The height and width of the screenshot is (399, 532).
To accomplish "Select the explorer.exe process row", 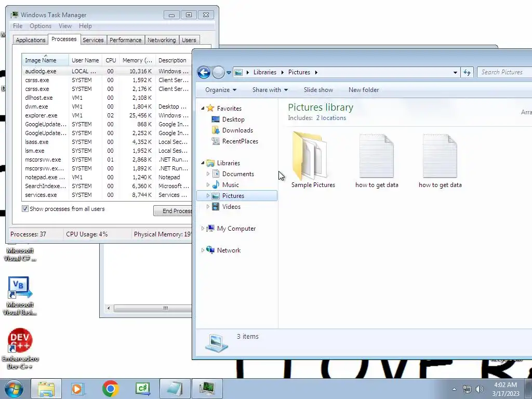I will [107, 115].
